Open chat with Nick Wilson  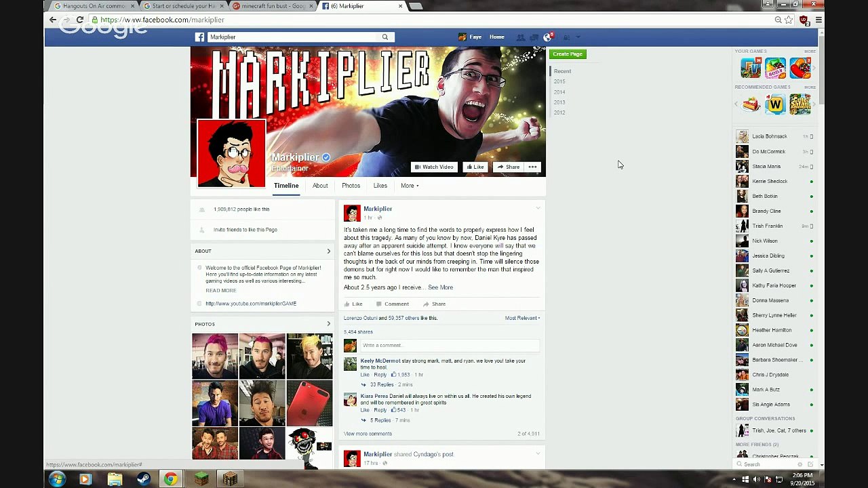[774, 241]
